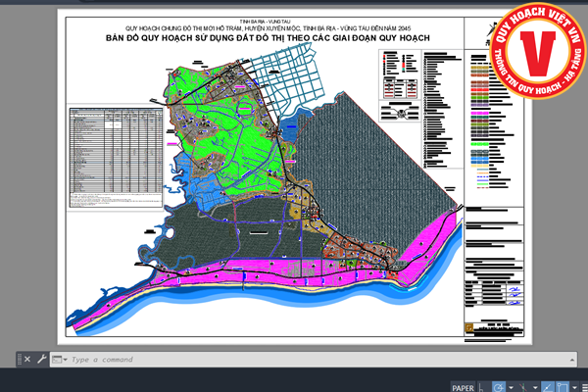Open status bar customization menu

click(583, 385)
